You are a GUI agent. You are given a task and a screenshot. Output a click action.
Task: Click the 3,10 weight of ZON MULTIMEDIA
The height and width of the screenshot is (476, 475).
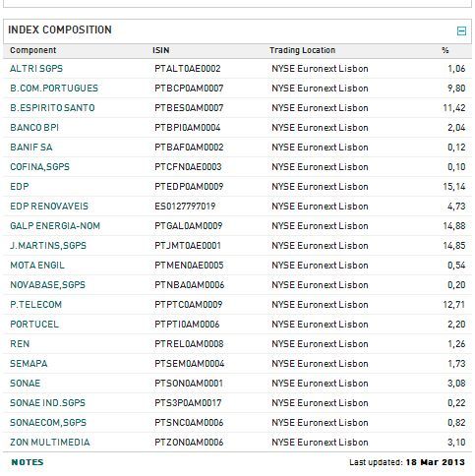(456, 443)
